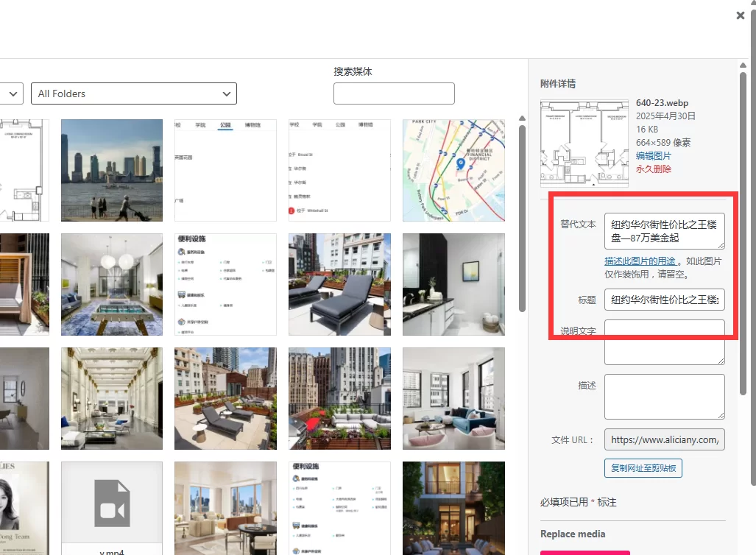Select the grand lobby hallway thumbnail

pyautogui.click(x=112, y=398)
